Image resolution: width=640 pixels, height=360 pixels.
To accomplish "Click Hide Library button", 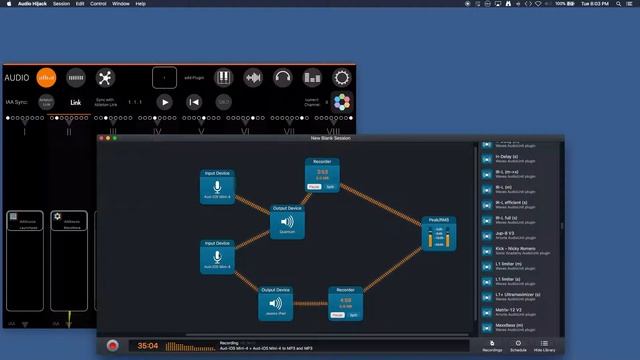I will click(544, 346).
